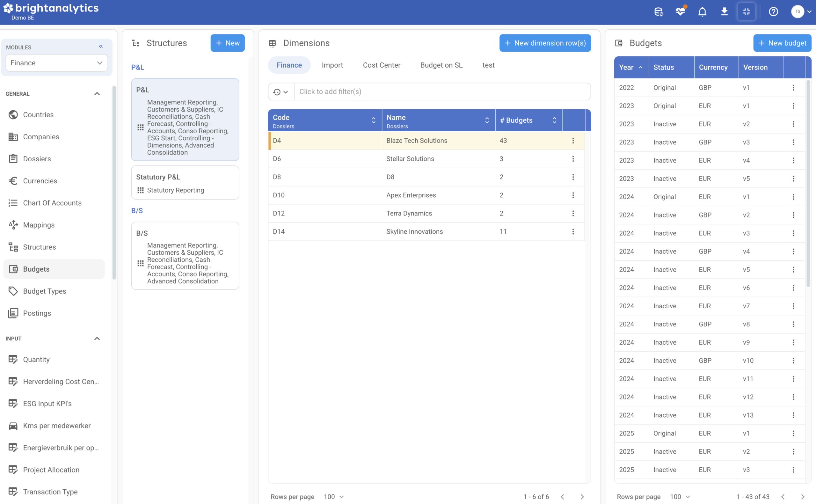Open Postings in the sidebar
This screenshot has height=504, width=816.
click(54, 313)
